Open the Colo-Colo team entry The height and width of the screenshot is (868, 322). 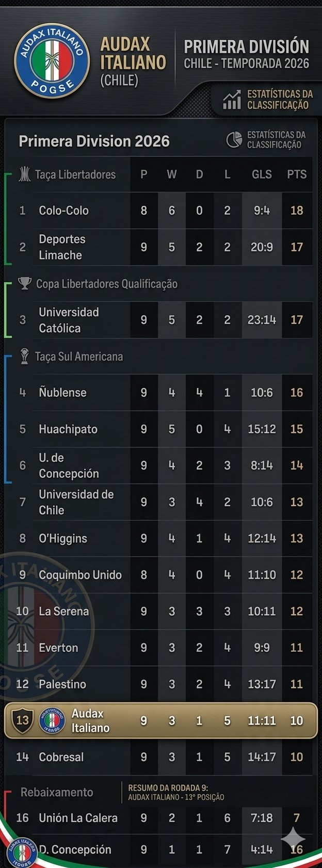(63, 211)
